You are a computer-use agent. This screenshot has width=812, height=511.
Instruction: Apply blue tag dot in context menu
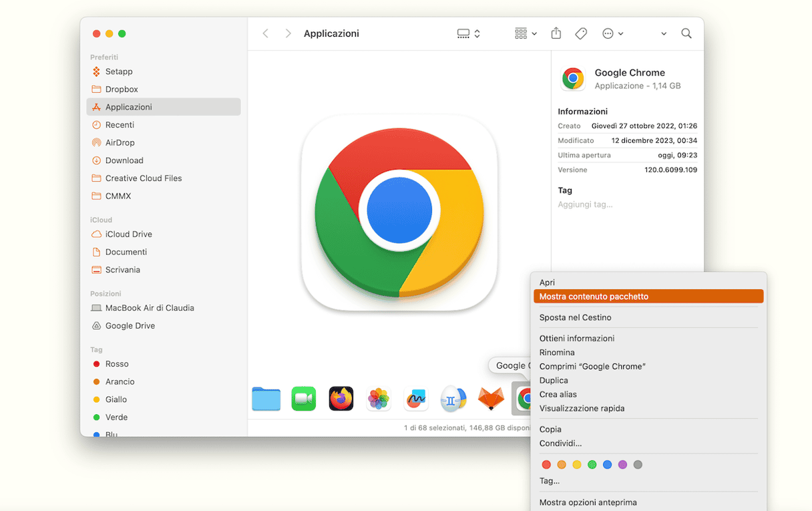click(608, 465)
